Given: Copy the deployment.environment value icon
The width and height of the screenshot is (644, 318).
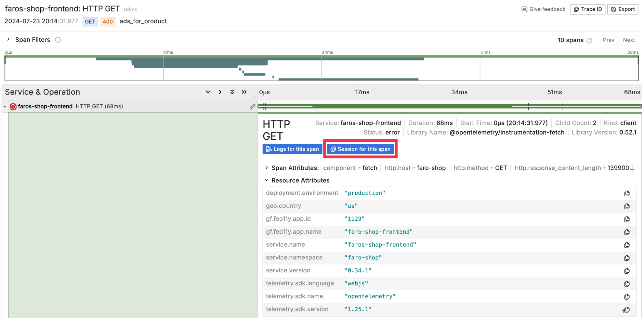Looking at the screenshot, I should pos(627,193).
